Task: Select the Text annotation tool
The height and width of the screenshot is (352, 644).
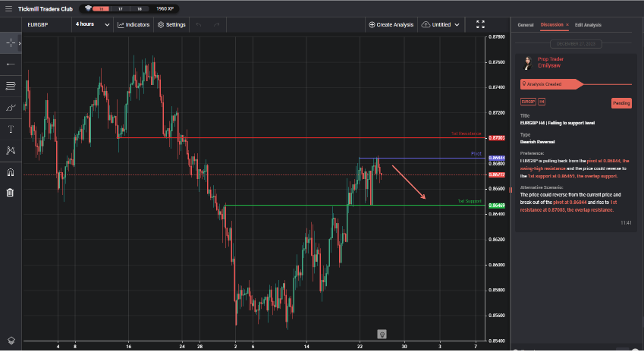Action: (11, 129)
